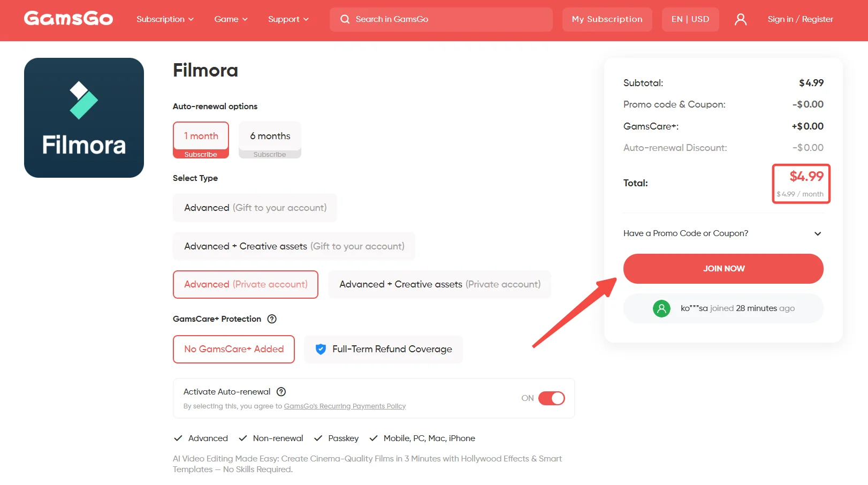868x485 pixels.
Task: Choose Advanced + Creative assets (Gift to your account)
Action: [x=294, y=246]
